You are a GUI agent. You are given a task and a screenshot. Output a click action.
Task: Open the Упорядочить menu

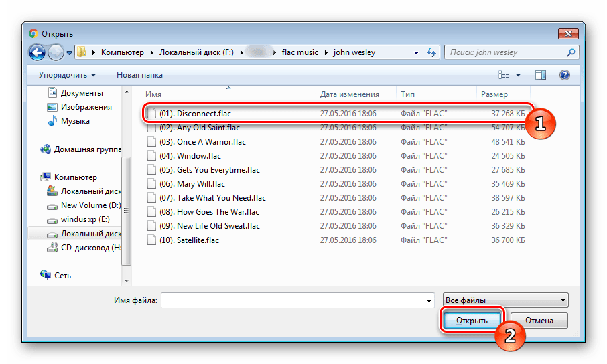(67, 75)
